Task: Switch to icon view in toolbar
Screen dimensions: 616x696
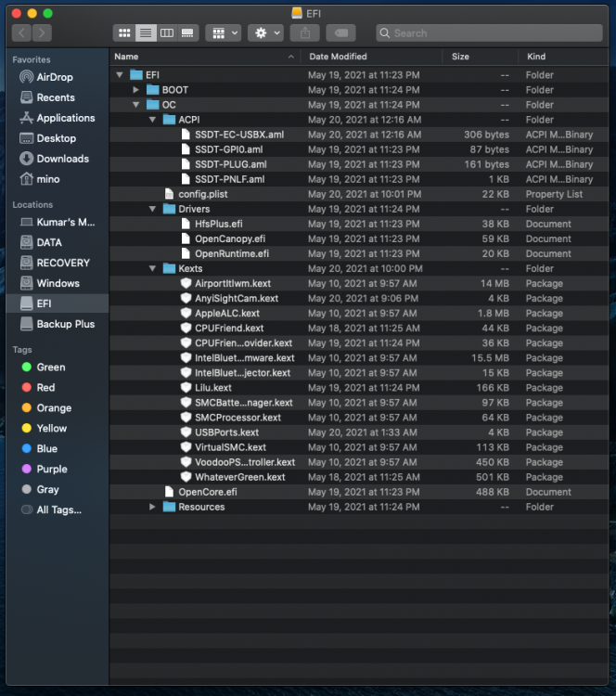Action: (x=124, y=32)
